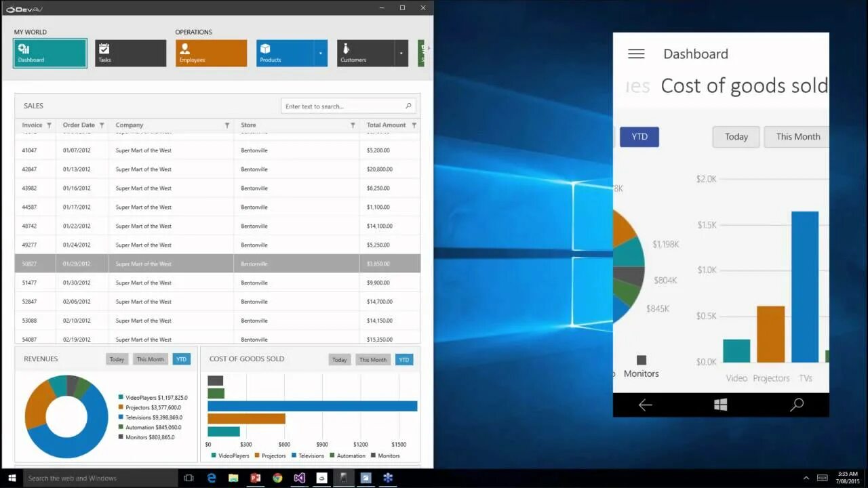Filter the Order Date column
Image resolution: width=868 pixels, height=488 pixels.
point(102,125)
